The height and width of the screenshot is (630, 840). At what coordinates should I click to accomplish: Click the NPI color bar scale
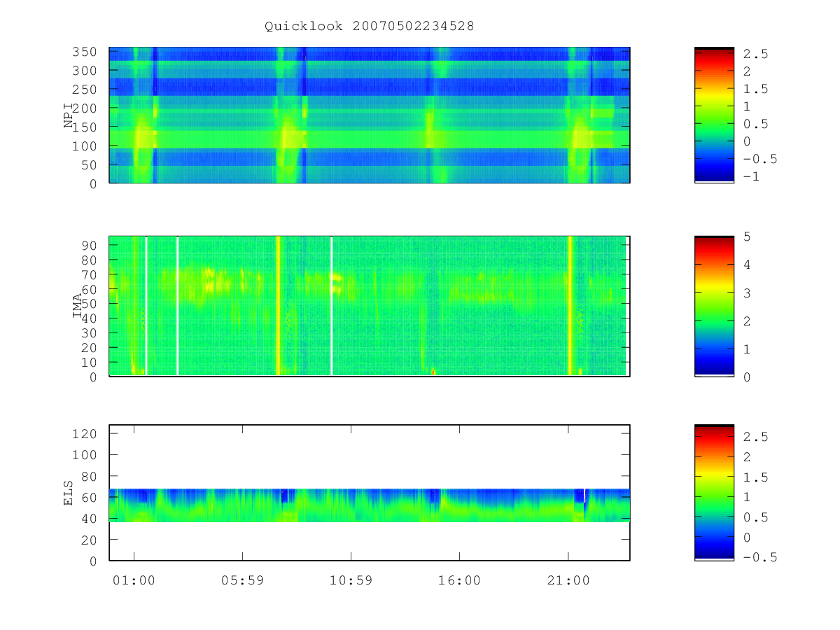pos(714,115)
